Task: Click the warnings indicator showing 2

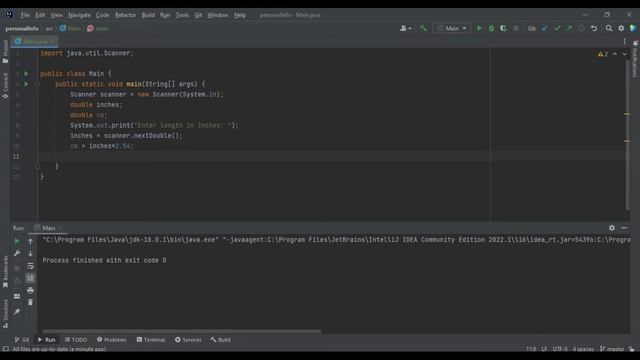Action: tap(602, 54)
